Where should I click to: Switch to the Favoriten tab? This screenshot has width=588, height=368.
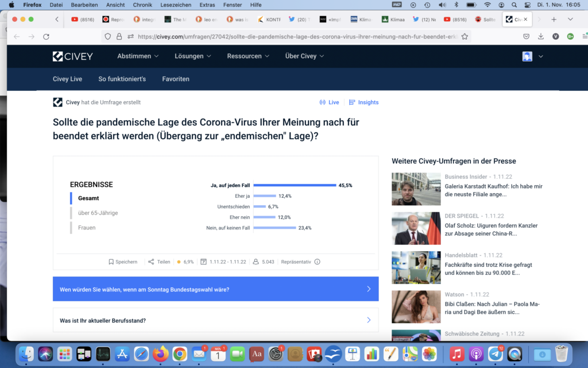click(x=175, y=79)
